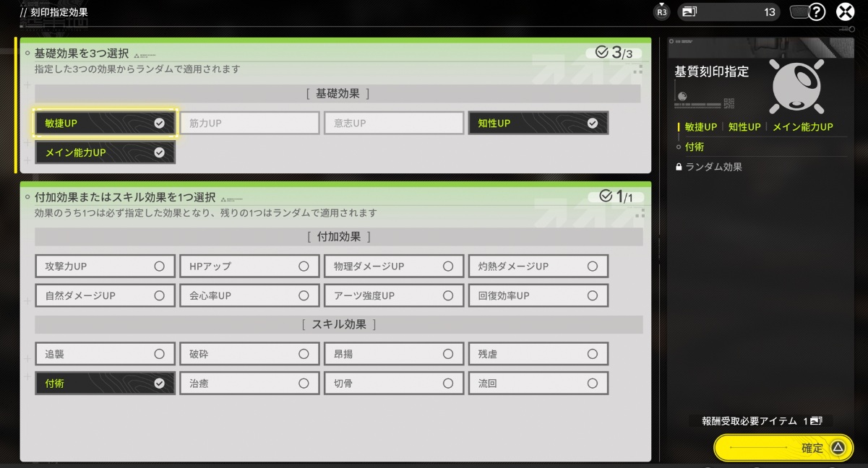Image resolution: width=868 pixels, height=468 pixels.
Task: Pick the 追襲 skill effect
Action: (x=105, y=354)
